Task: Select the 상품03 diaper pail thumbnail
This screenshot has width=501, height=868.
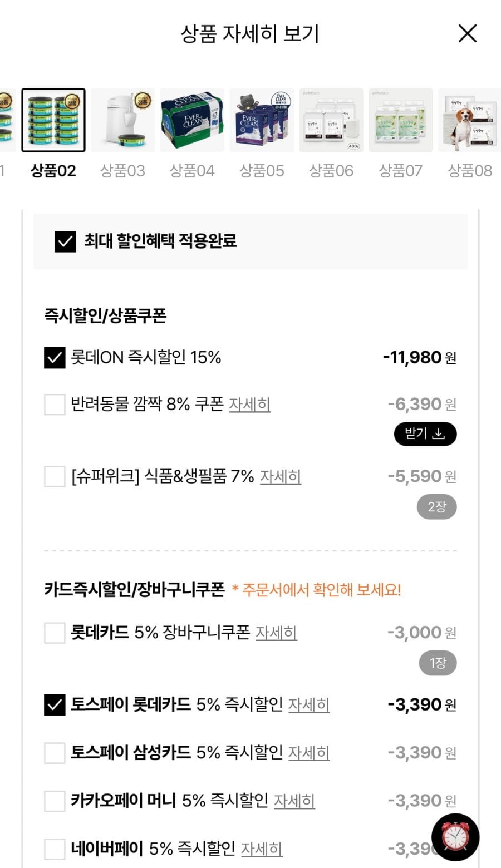Action: 123,120
